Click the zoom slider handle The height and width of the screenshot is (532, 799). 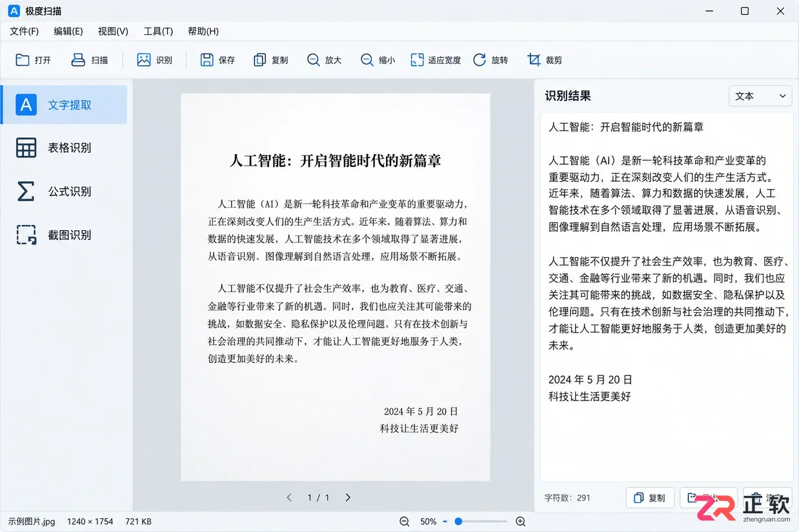tap(458, 521)
